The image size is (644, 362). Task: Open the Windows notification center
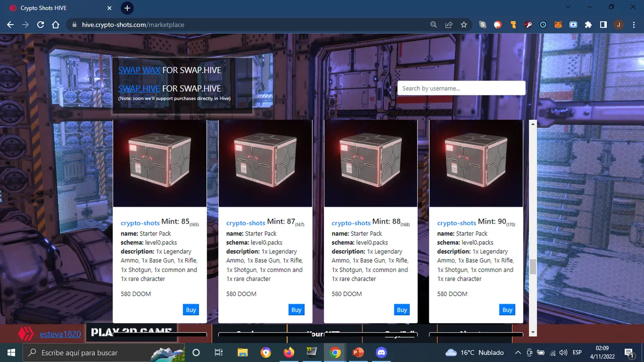click(629, 352)
